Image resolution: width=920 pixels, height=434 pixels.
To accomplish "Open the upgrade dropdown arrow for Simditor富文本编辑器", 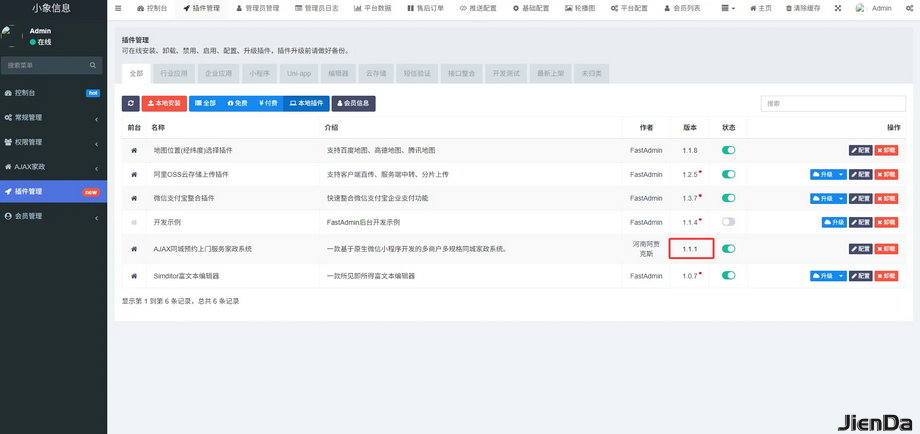I will point(841,276).
